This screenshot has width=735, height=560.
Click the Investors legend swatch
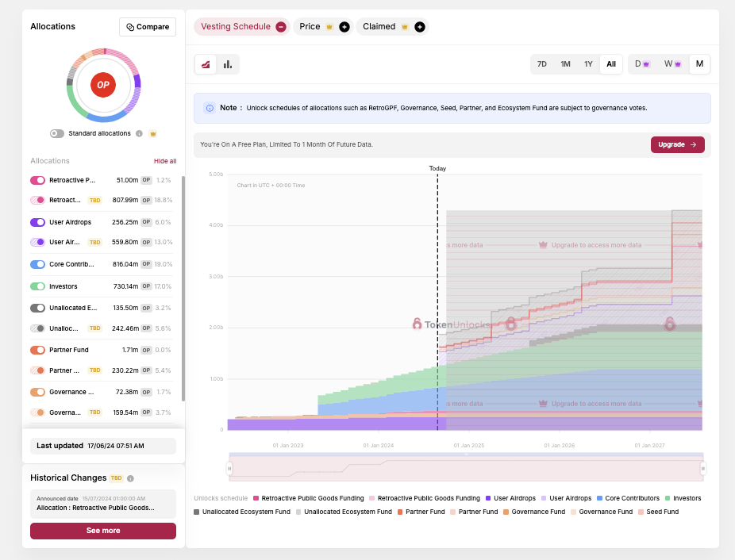pos(668,498)
